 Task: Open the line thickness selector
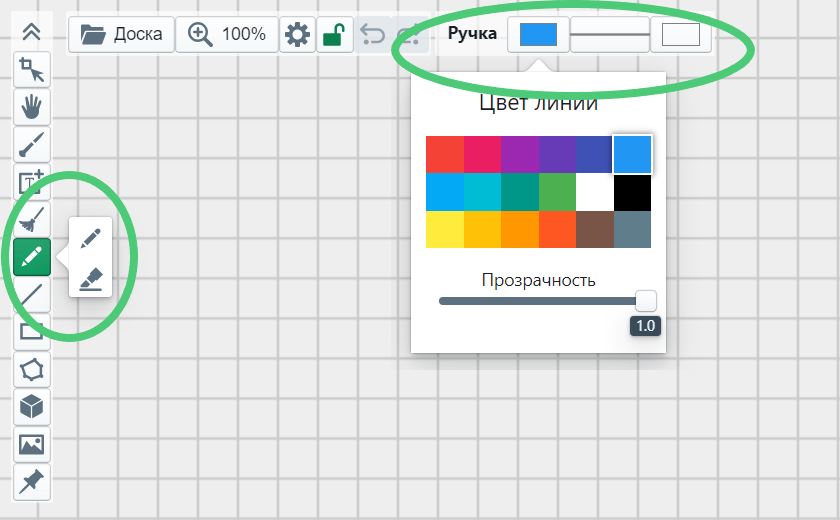(610, 34)
